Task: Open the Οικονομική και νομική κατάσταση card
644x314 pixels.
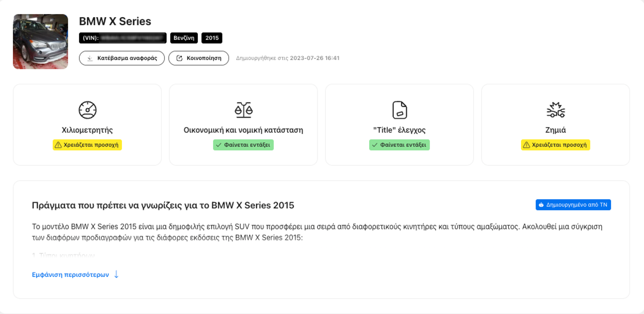Action: coord(243,125)
